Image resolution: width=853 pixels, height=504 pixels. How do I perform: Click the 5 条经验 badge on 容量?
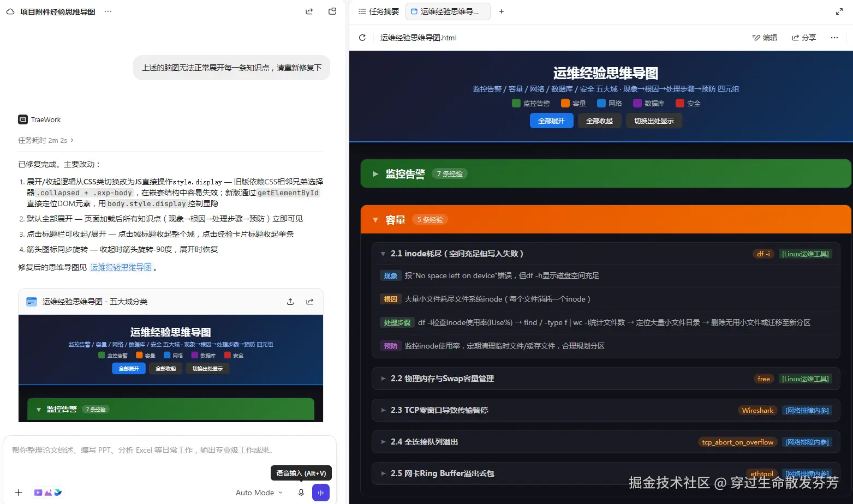click(x=430, y=219)
